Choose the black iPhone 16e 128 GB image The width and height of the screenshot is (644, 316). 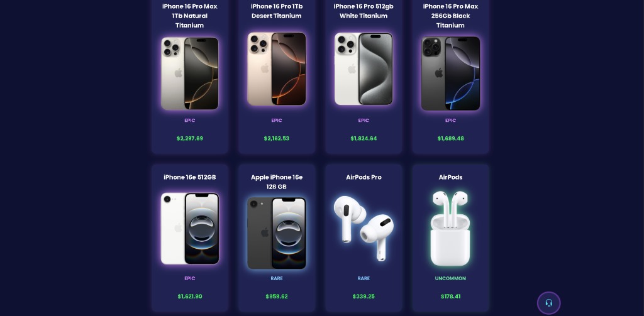[x=277, y=233]
